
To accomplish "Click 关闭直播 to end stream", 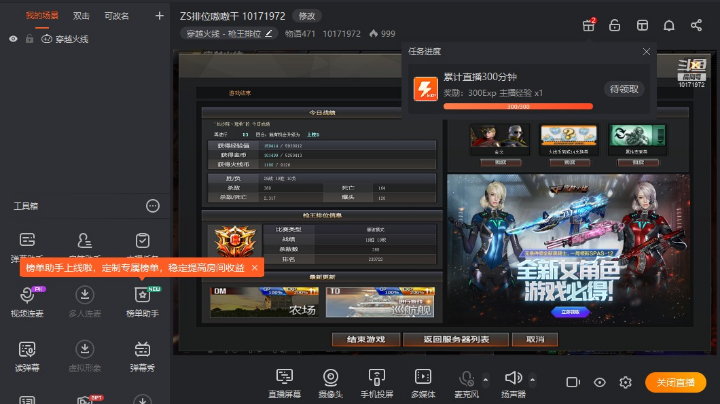I will pyautogui.click(x=675, y=382).
